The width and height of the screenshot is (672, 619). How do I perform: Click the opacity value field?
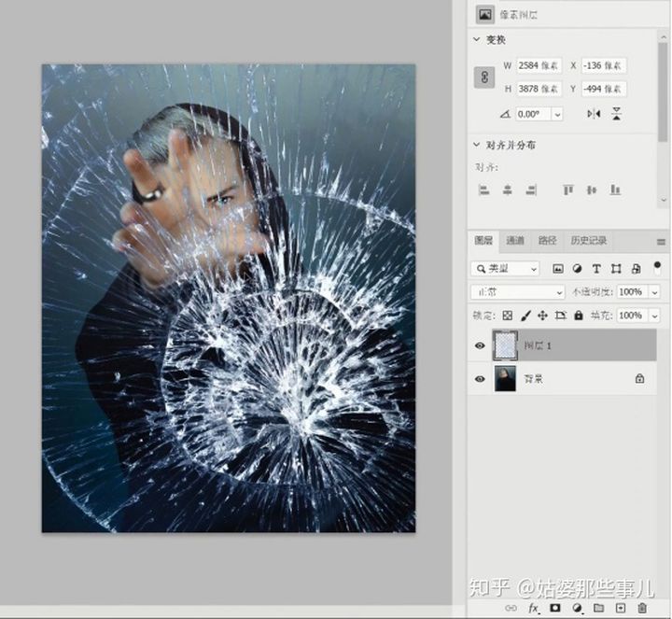pyautogui.click(x=633, y=292)
